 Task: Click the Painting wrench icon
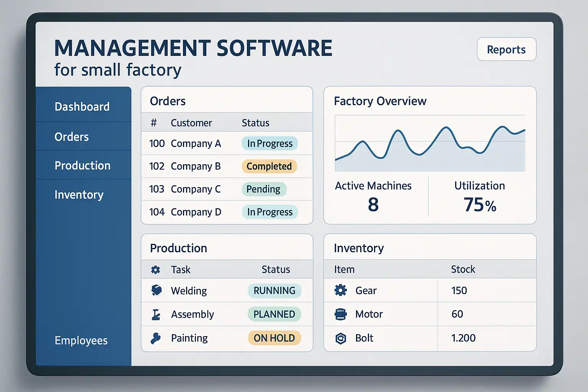coord(155,338)
